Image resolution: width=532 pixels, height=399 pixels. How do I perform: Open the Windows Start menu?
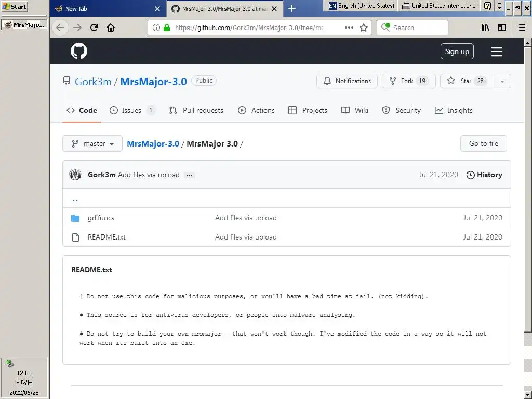15,7
